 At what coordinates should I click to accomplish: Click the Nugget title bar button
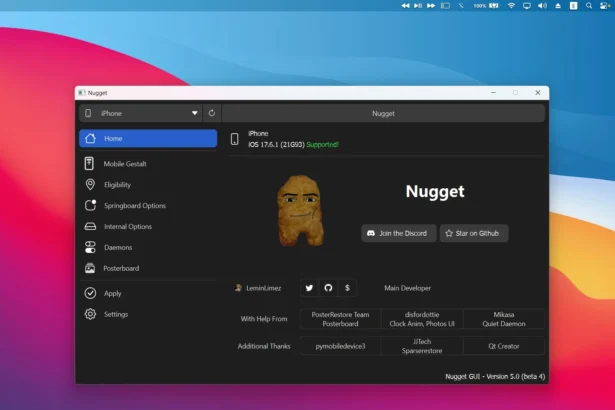[x=383, y=113]
